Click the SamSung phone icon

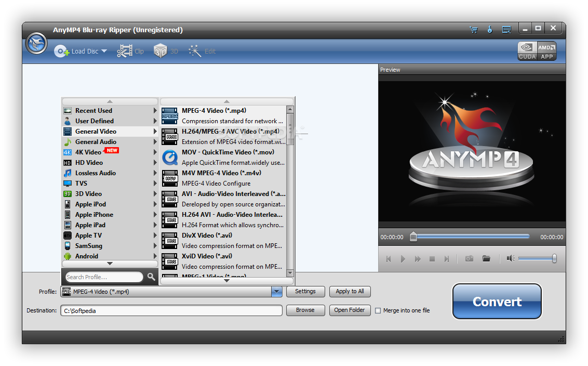tap(68, 246)
